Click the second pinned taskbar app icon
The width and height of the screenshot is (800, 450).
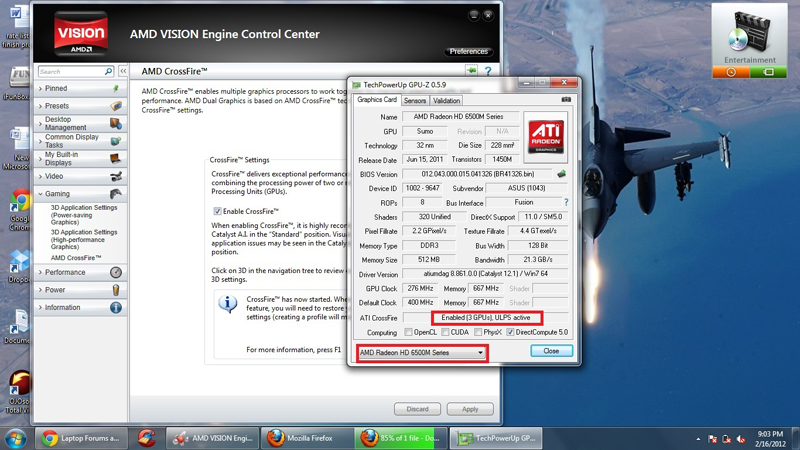(146, 438)
